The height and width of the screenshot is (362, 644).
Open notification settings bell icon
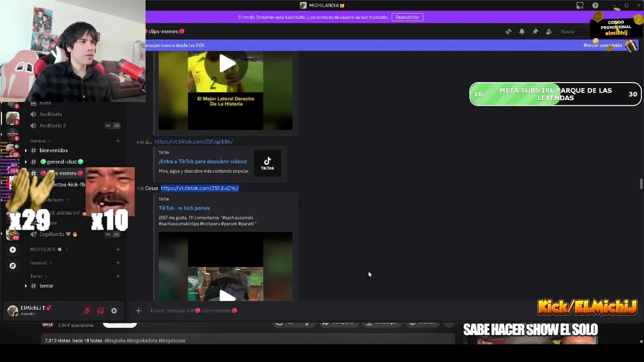click(x=522, y=32)
